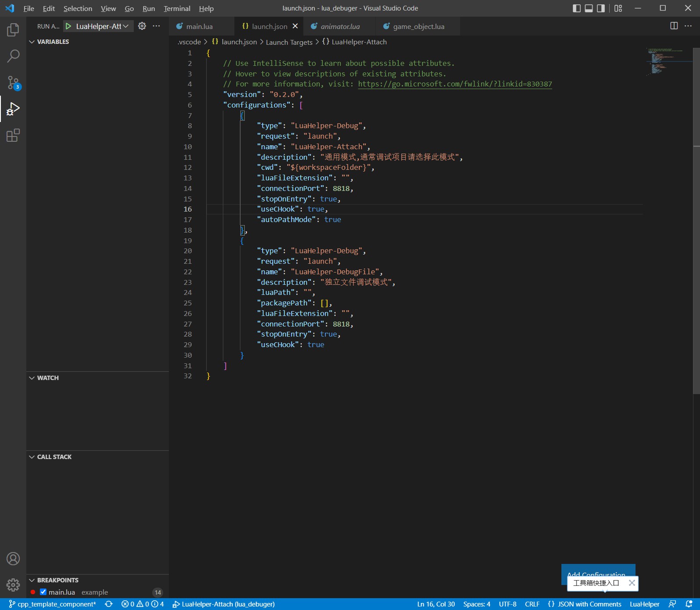Switch to main.lua tab
Viewport: 700px width, 610px height.
click(x=200, y=26)
